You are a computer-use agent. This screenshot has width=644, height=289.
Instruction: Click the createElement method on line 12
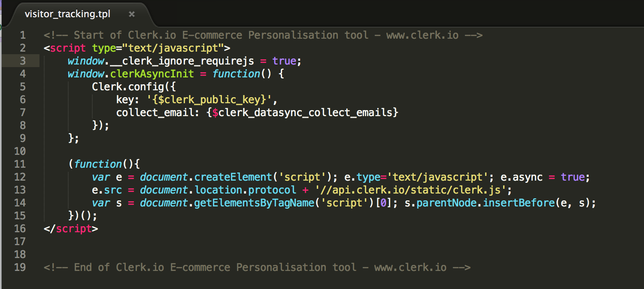(234, 177)
